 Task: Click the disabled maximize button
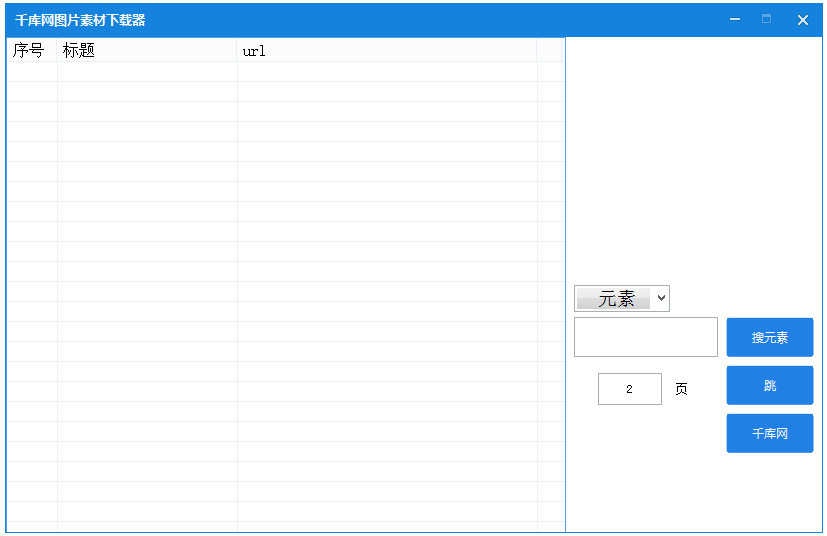[766, 19]
